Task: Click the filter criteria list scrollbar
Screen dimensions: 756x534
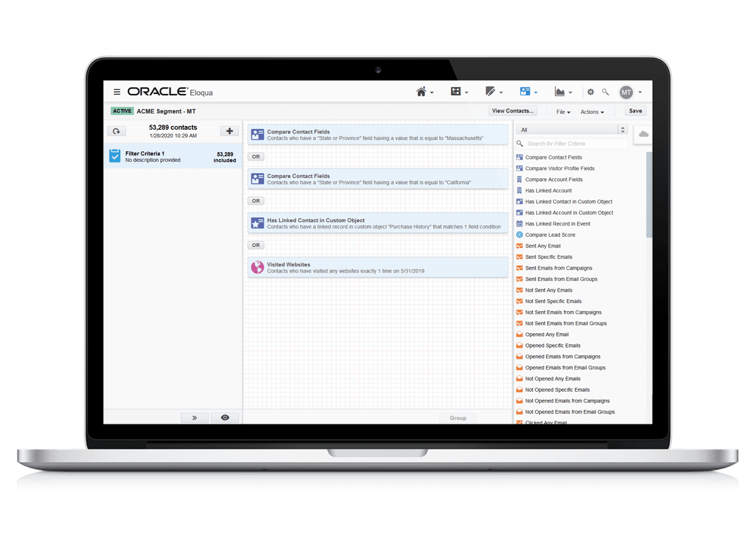Action: pyautogui.click(x=649, y=195)
